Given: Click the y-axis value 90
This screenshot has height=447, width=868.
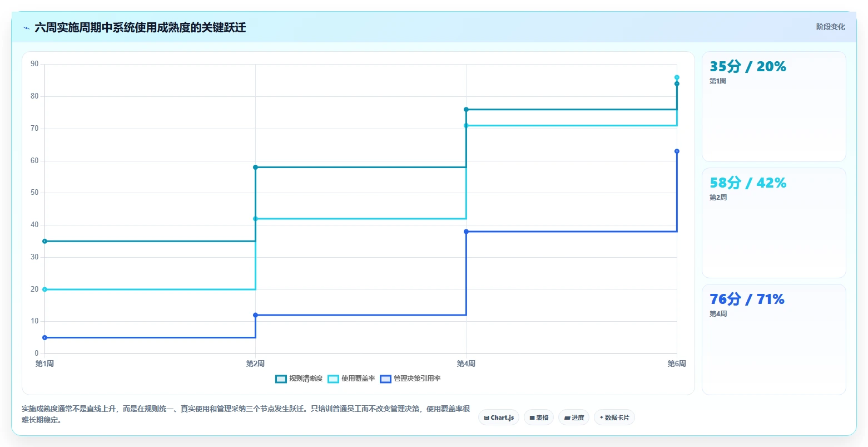Looking at the screenshot, I should tap(34, 64).
